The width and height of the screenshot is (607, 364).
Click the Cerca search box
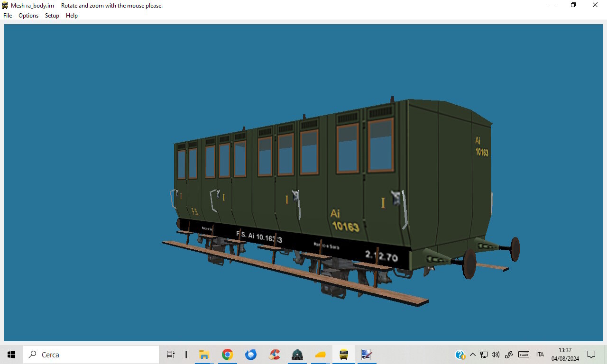pyautogui.click(x=91, y=355)
